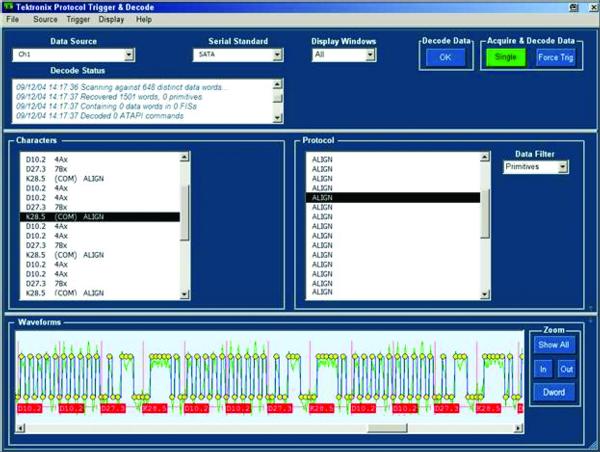The width and height of the screenshot is (600, 452).
Task: Click Protocol list scroll down arrow
Action: coord(485,294)
